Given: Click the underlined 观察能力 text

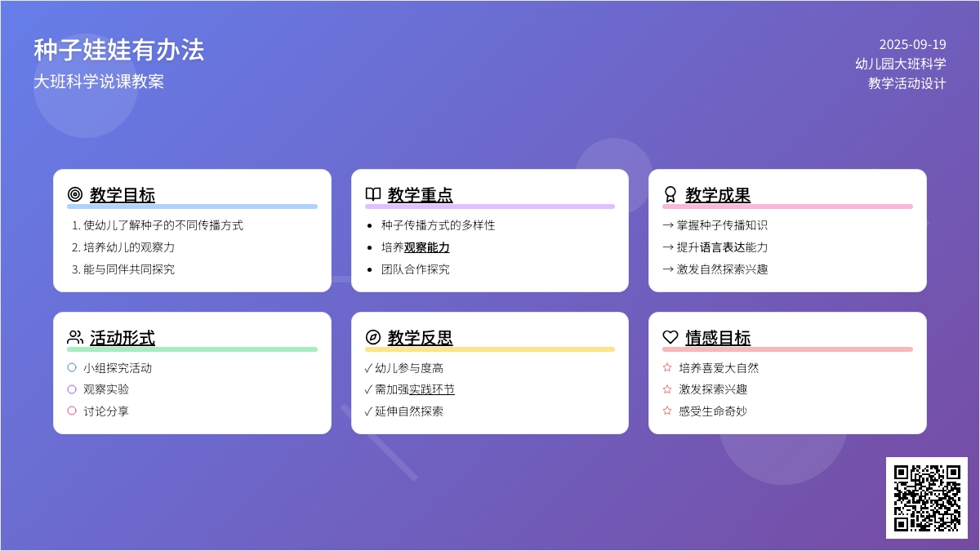Looking at the screenshot, I should click(426, 247).
